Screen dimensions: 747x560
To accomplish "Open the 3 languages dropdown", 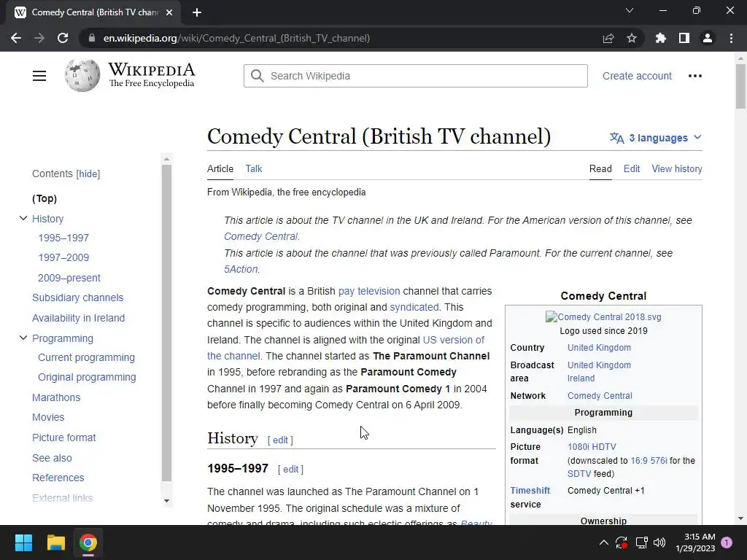I will pyautogui.click(x=656, y=138).
